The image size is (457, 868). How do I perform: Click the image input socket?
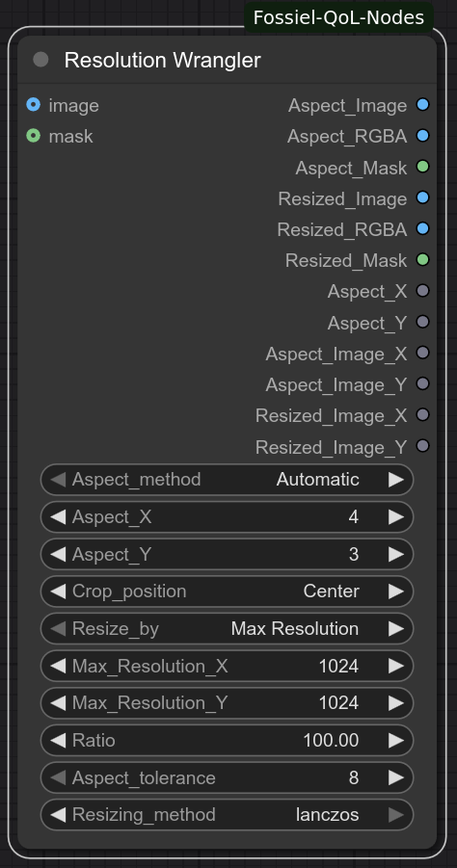tap(33, 105)
